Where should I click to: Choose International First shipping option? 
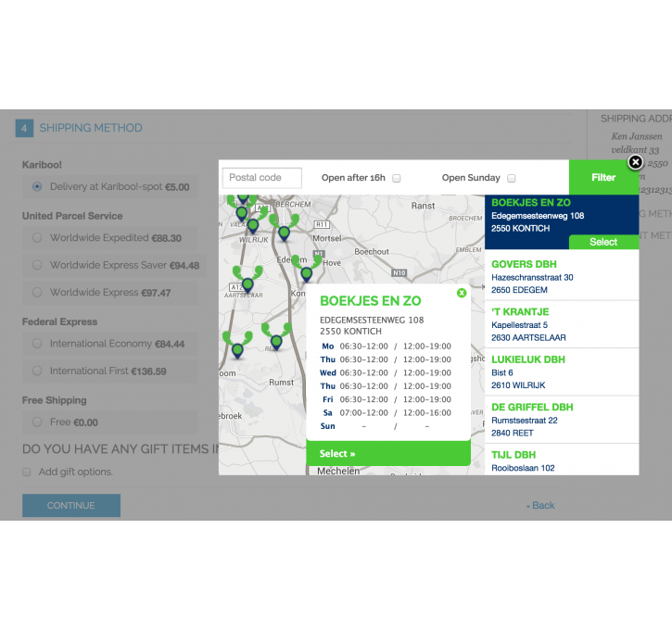(x=37, y=371)
